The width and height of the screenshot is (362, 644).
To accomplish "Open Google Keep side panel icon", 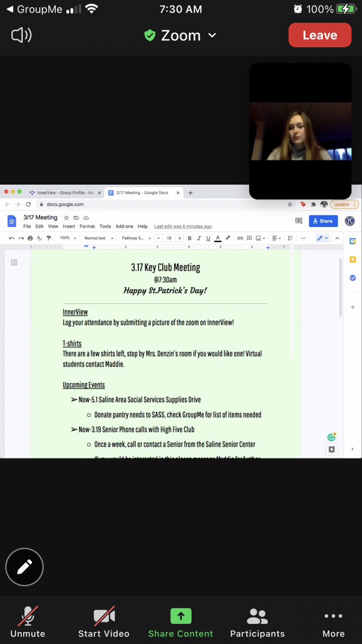I will click(x=353, y=260).
